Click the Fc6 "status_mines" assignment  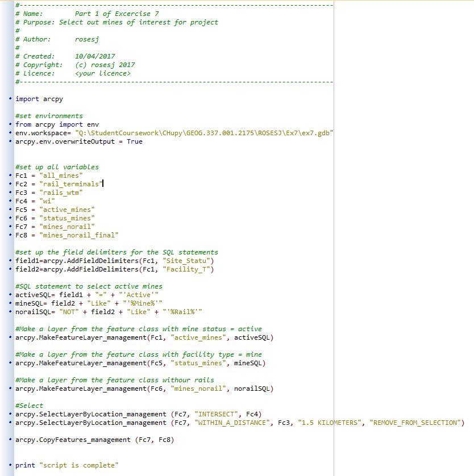[x=55, y=218]
